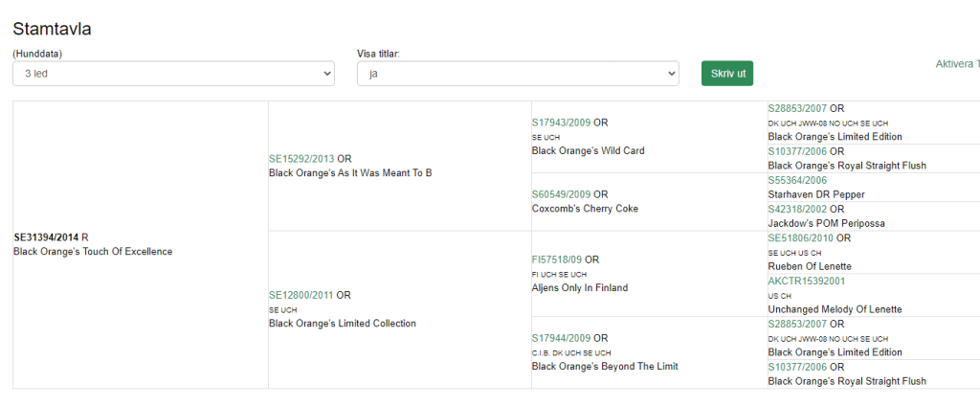Click the Aktivera link at top right
The width and height of the screenshot is (980, 406).
click(957, 64)
